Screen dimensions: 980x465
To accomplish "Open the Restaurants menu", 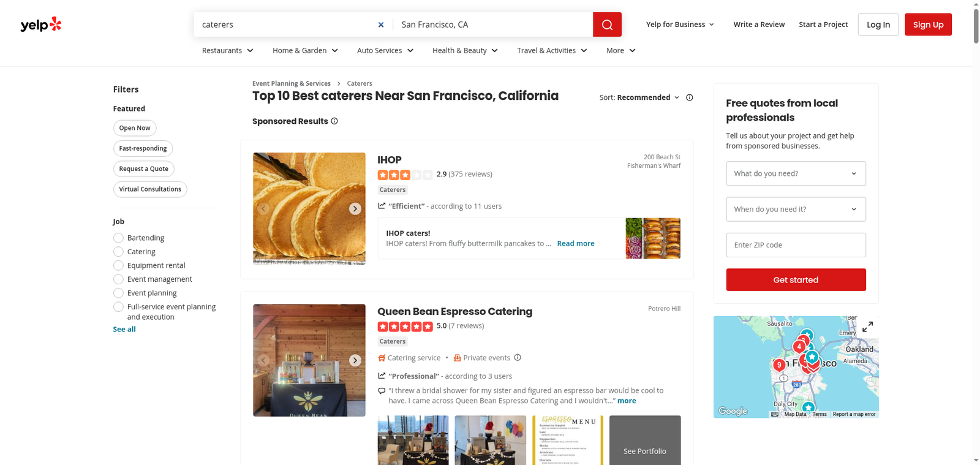I will click(227, 50).
